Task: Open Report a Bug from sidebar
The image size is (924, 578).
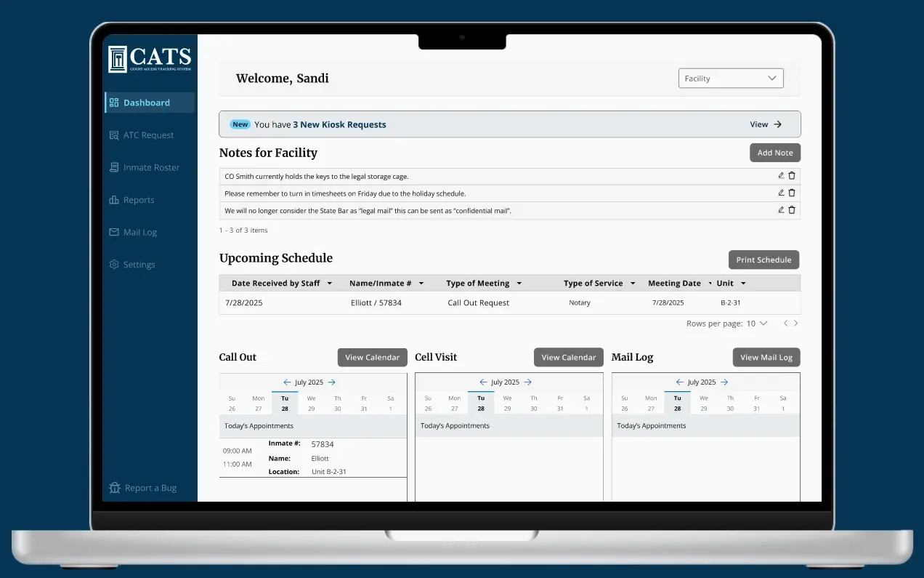Action: [142, 488]
